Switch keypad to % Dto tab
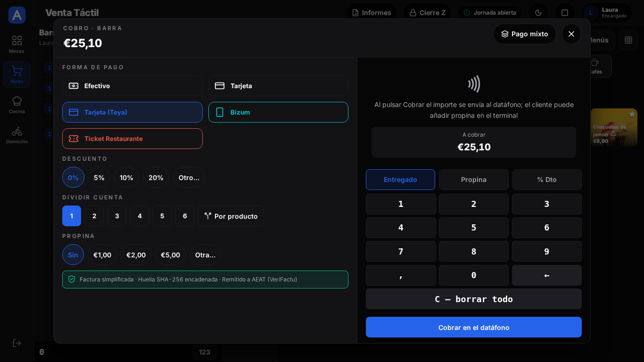This screenshot has height=362, width=644. 547,180
